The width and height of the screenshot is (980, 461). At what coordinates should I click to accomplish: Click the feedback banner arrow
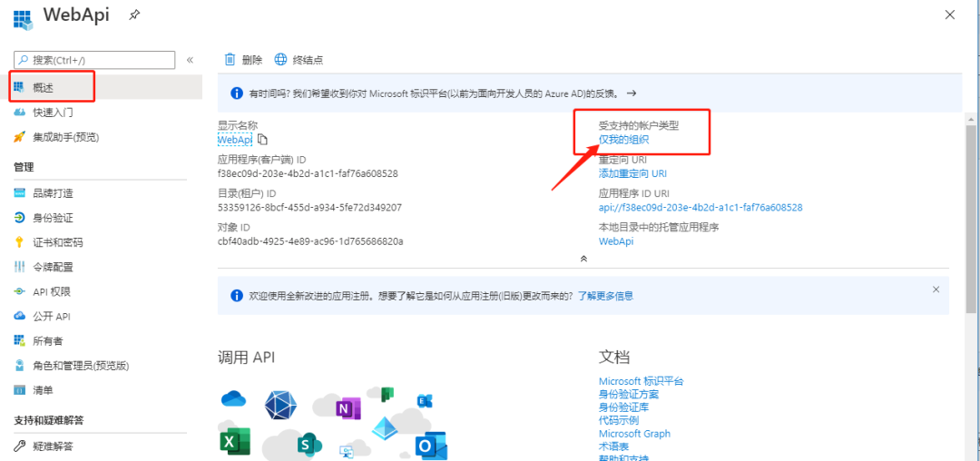click(x=632, y=93)
